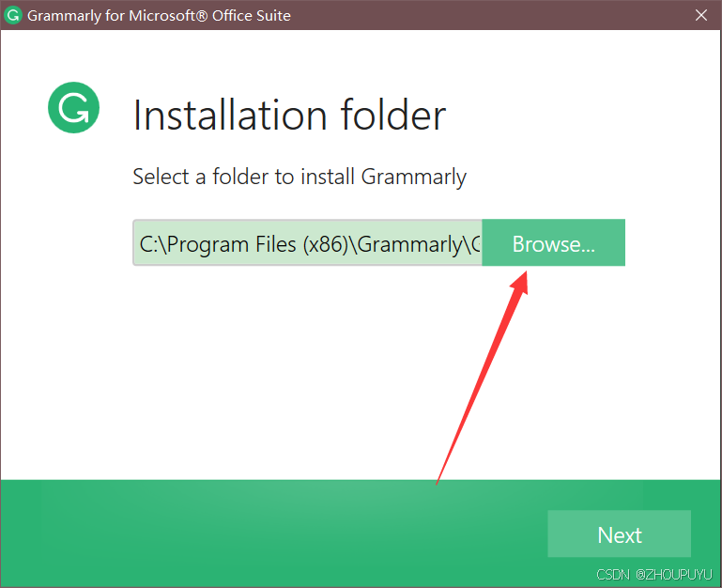Click the installation folder path field
722x588 pixels.
(x=308, y=243)
